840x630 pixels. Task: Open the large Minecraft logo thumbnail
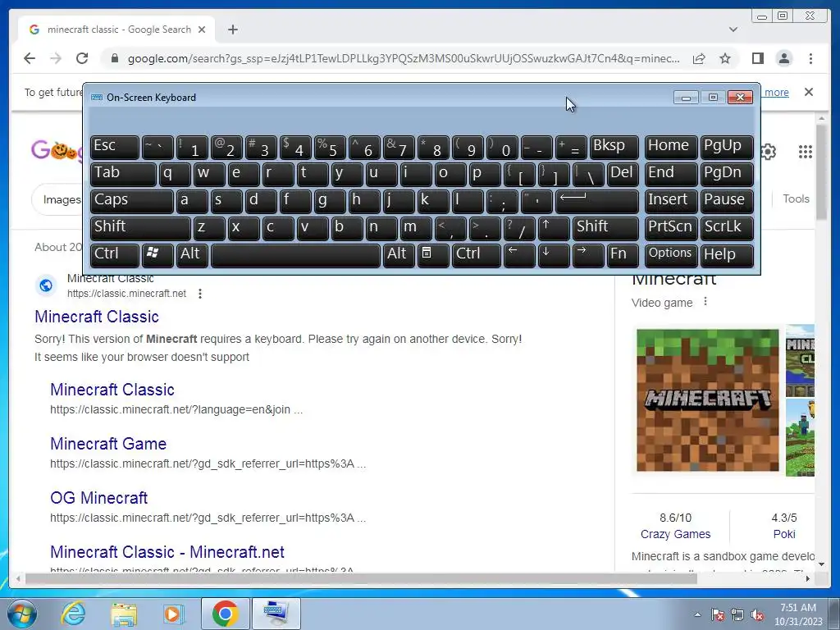click(708, 400)
